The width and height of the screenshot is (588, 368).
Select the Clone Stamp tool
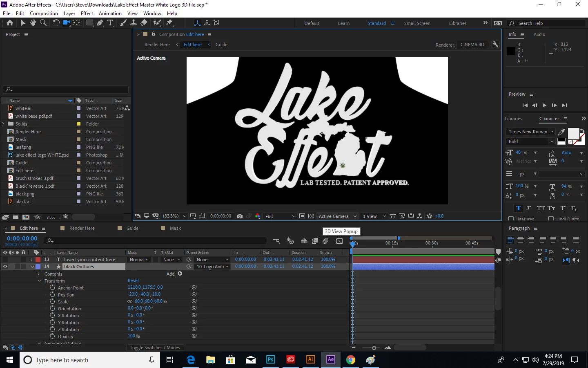click(x=134, y=23)
